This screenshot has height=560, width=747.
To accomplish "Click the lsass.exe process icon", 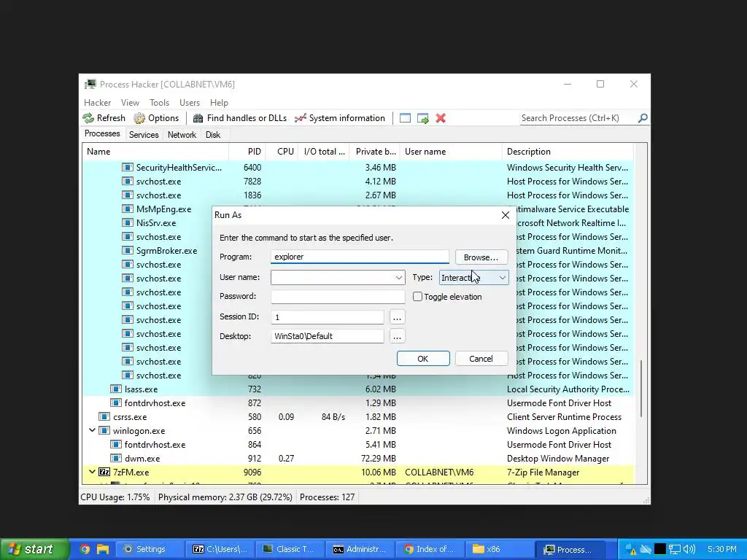I will tap(116, 389).
